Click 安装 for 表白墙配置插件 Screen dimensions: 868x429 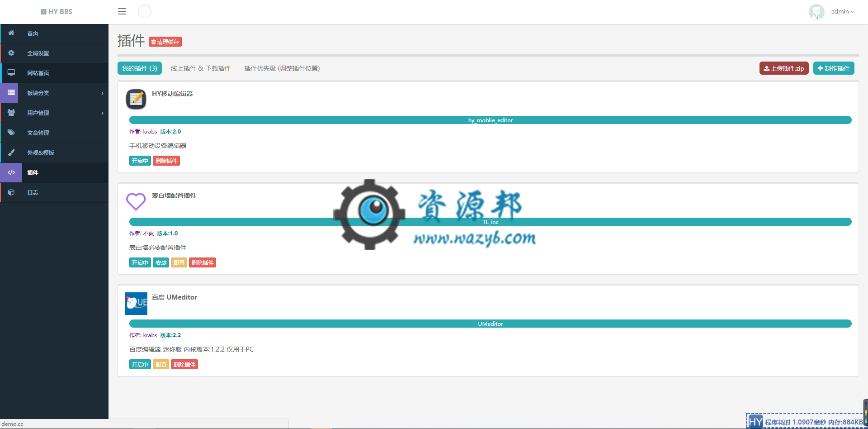161,262
